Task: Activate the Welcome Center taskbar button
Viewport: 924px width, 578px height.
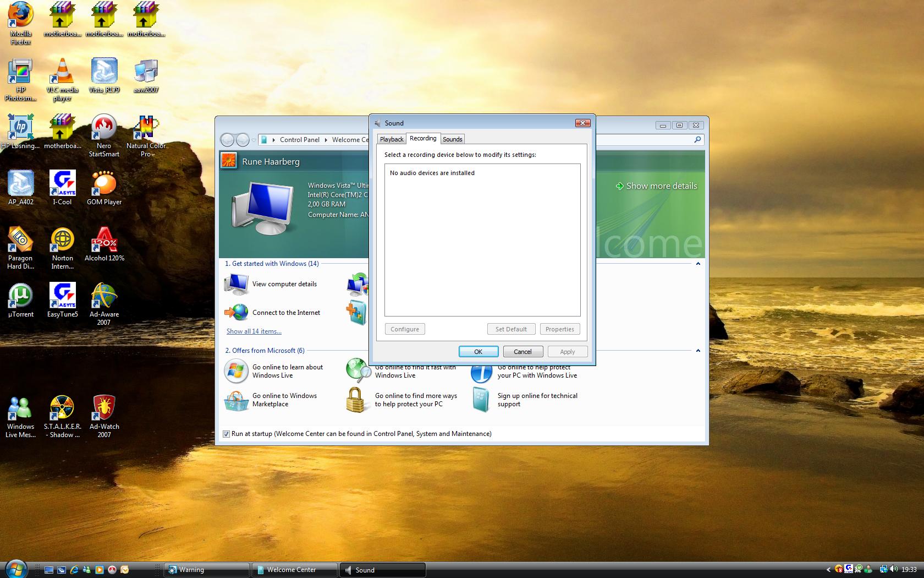Action: tap(294, 570)
